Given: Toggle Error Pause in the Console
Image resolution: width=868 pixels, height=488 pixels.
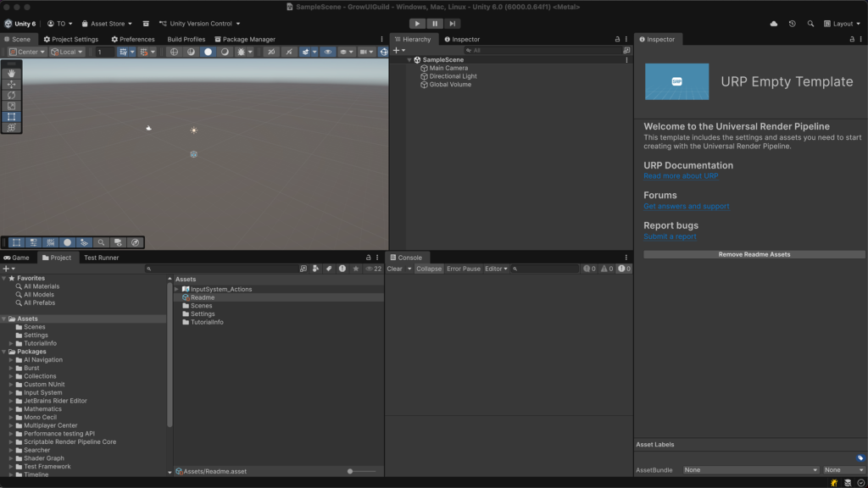Looking at the screenshot, I should pyautogui.click(x=464, y=269).
